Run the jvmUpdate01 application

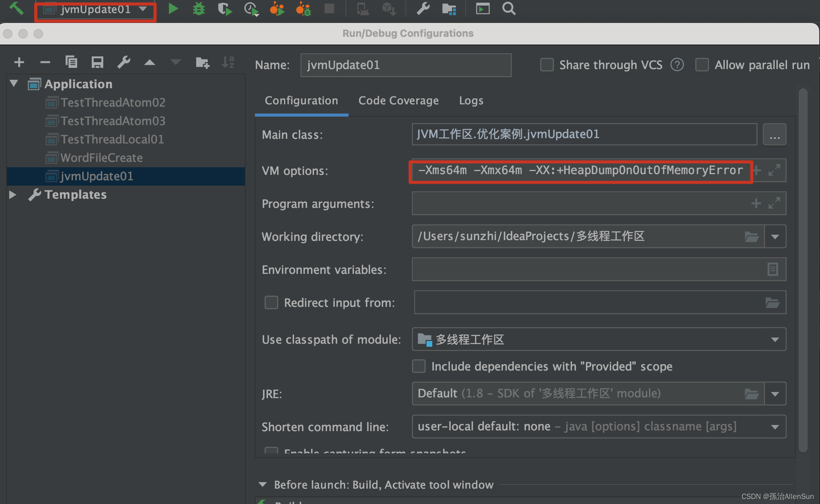(x=173, y=8)
